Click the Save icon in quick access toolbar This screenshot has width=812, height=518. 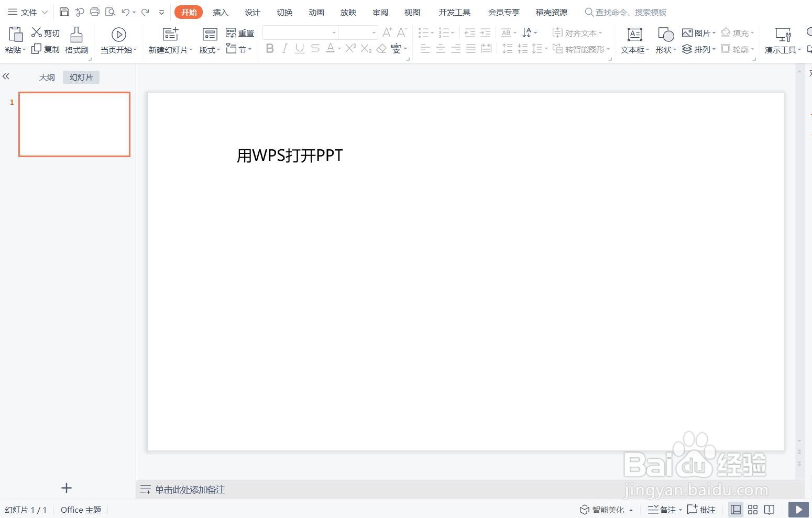(64, 12)
